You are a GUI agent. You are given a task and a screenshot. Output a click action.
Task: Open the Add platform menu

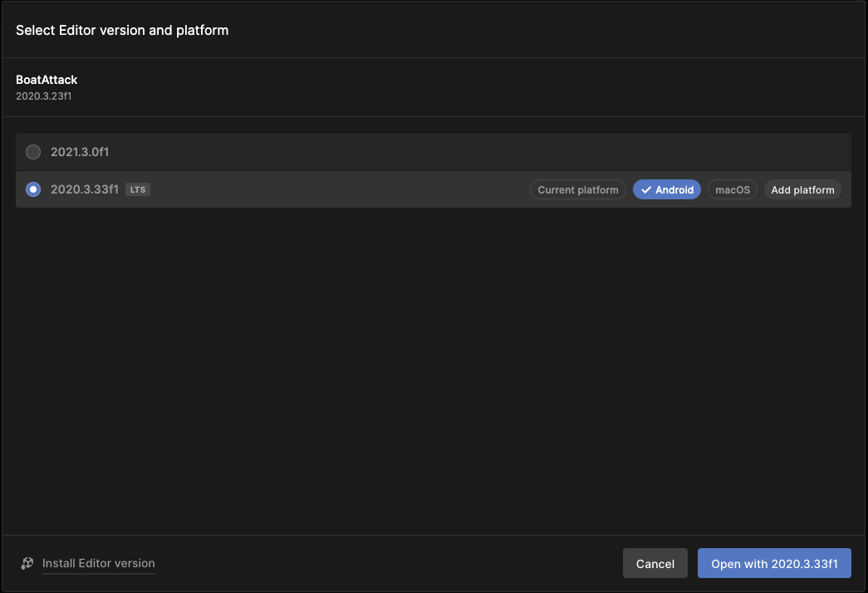coord(802,190)
